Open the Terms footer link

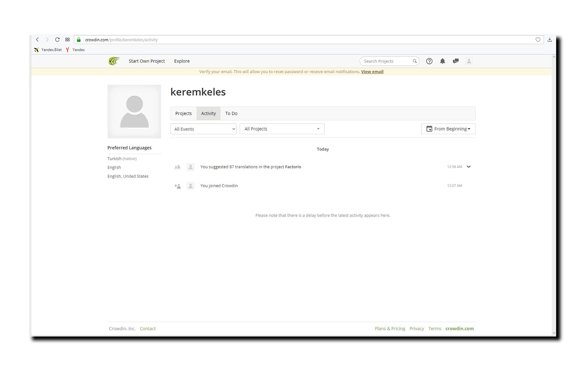click(435, 329)
